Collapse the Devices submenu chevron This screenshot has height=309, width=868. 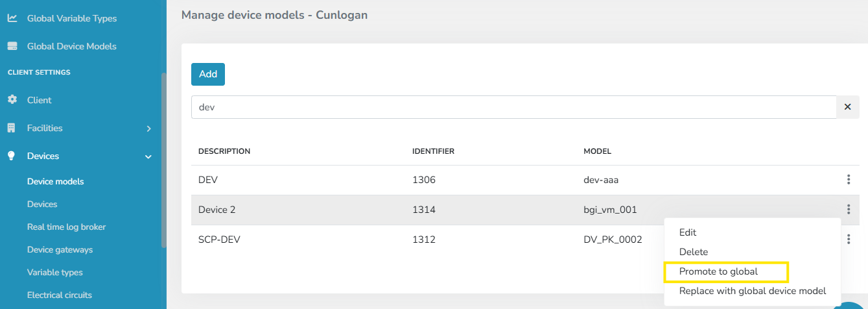point(148,156)
